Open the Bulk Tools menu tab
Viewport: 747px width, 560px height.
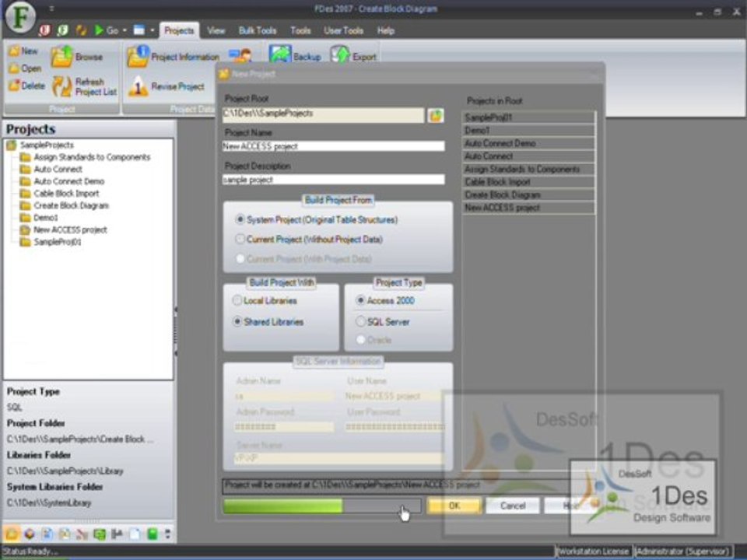point(258,30)
